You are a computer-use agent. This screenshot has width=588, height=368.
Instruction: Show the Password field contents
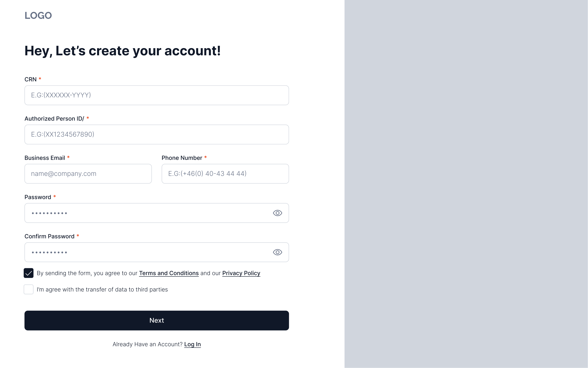[x=278, y=213]
